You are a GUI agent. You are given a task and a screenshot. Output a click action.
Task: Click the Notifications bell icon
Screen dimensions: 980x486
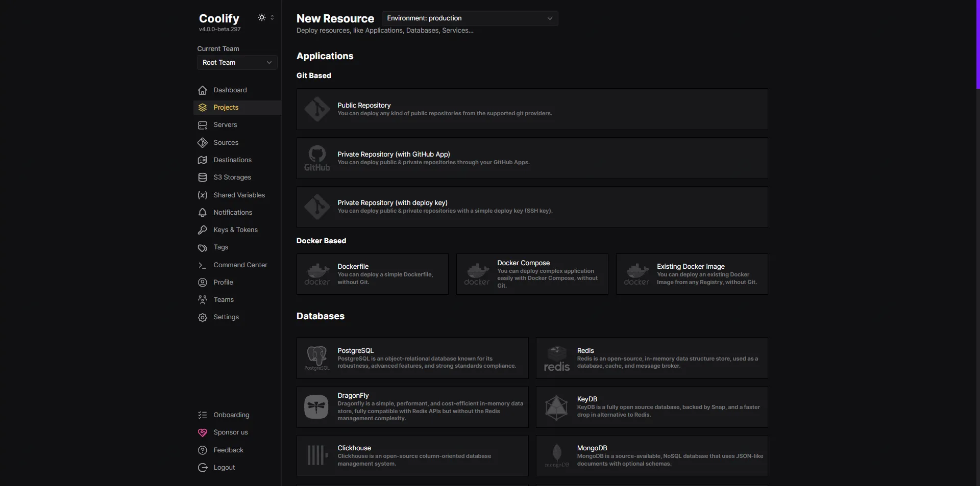click(203, 213)
